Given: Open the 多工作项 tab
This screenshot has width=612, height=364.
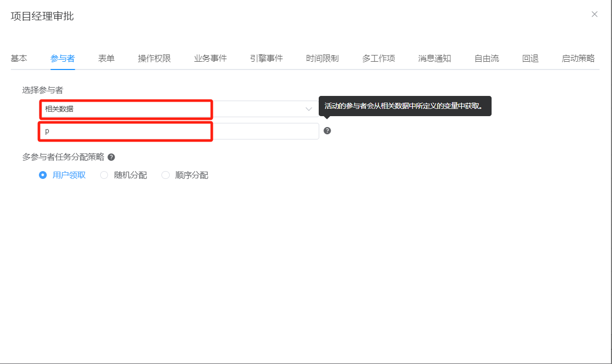Looking at the screenshot, I should [378, 58].
